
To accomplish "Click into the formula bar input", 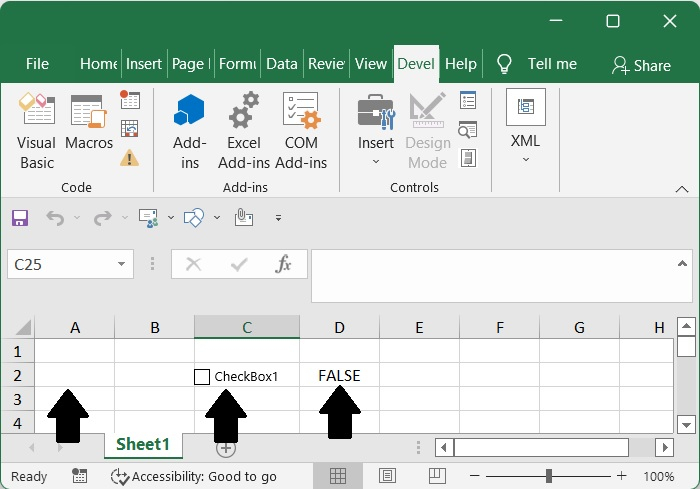I will tap(500, 274).
